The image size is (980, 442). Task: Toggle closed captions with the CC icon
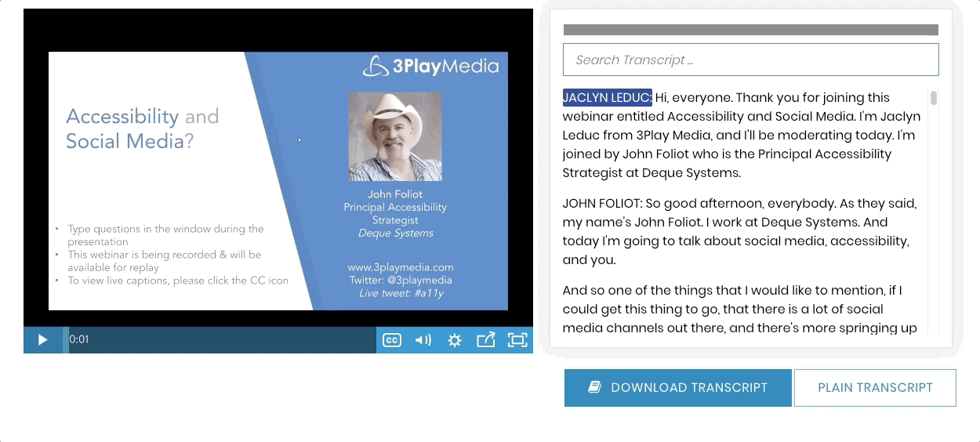(x=391, y=339)
